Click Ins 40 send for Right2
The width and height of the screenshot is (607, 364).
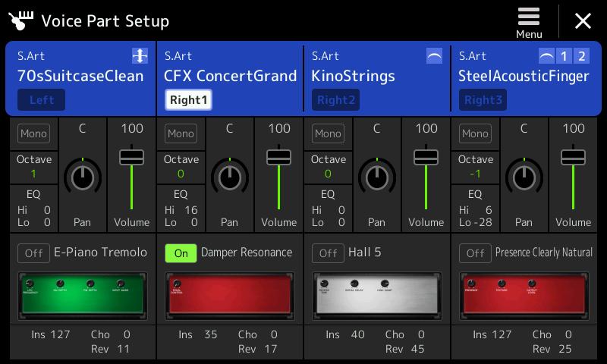click(345, 334)
